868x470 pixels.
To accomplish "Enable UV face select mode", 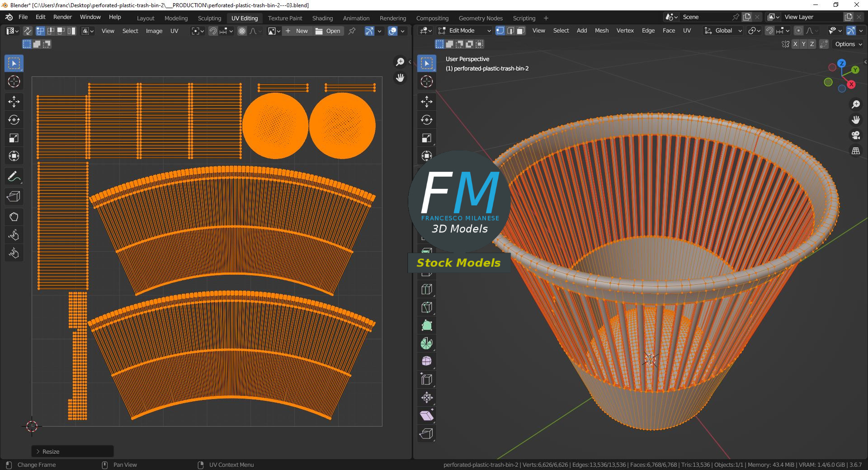I will coord(61,31).
